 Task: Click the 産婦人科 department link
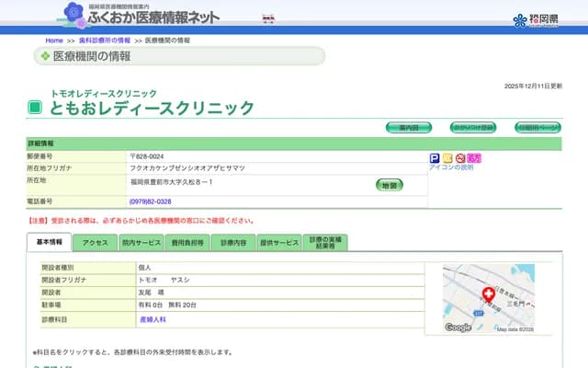(x=153, y=319)
